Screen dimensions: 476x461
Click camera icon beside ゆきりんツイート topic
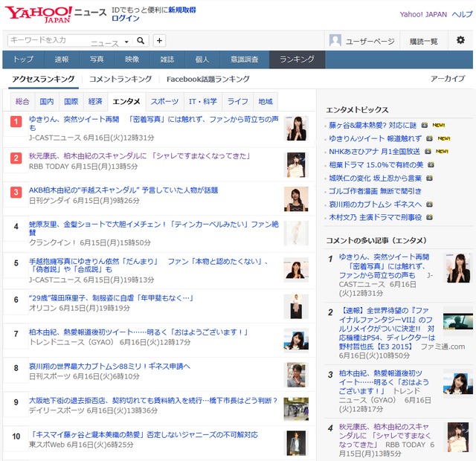(x=429, y=138)
